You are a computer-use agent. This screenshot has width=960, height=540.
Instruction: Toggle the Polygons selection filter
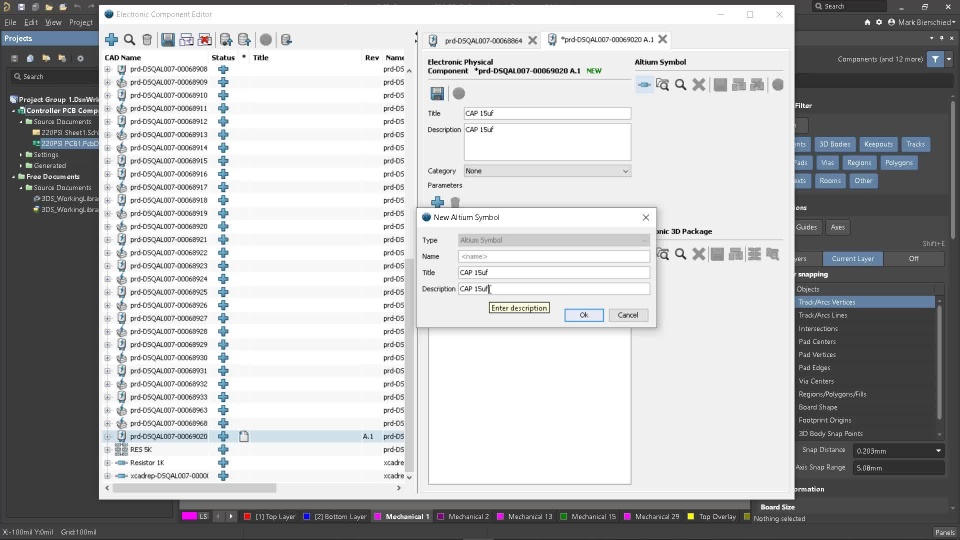898,163
